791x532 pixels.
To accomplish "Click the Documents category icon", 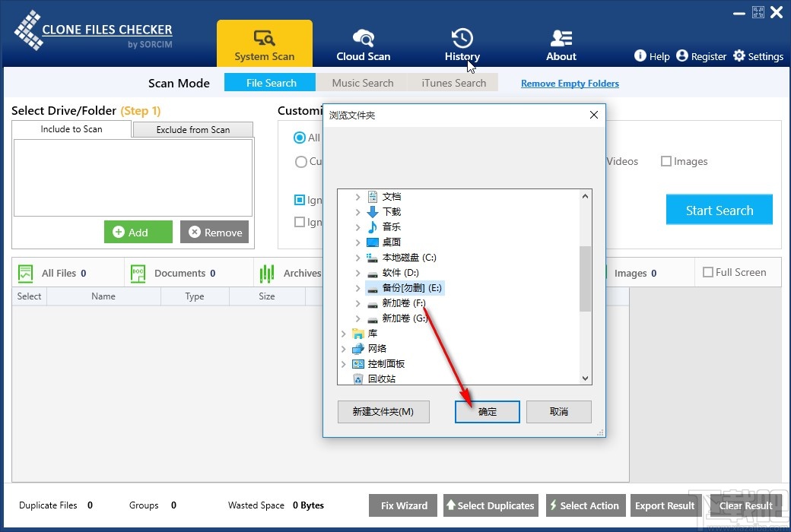I will coord(138,274).
